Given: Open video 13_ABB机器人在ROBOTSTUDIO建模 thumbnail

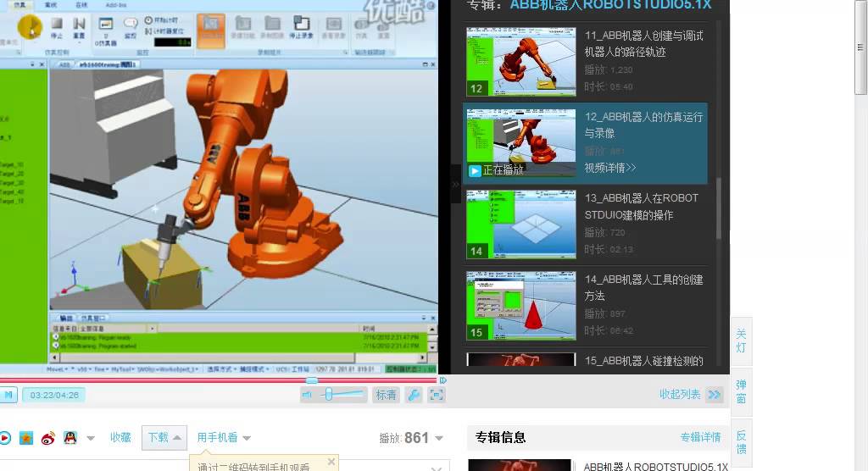Looking at the screenshot, I should 521,224.
